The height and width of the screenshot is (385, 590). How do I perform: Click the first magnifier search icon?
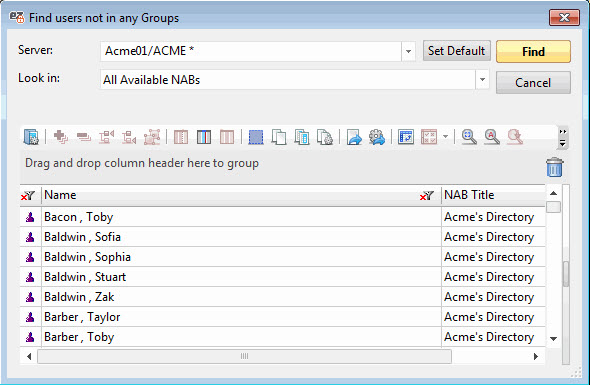[469, 137]
